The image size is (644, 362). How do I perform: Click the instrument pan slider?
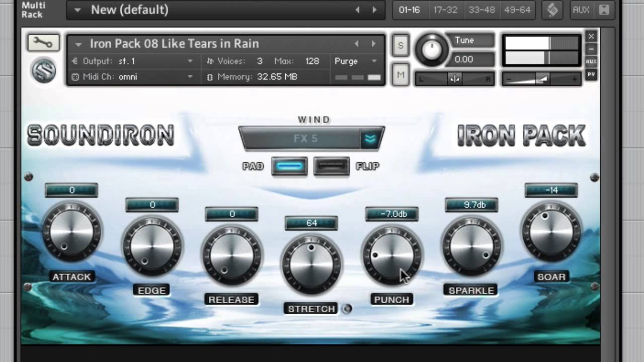coord(454,79)
